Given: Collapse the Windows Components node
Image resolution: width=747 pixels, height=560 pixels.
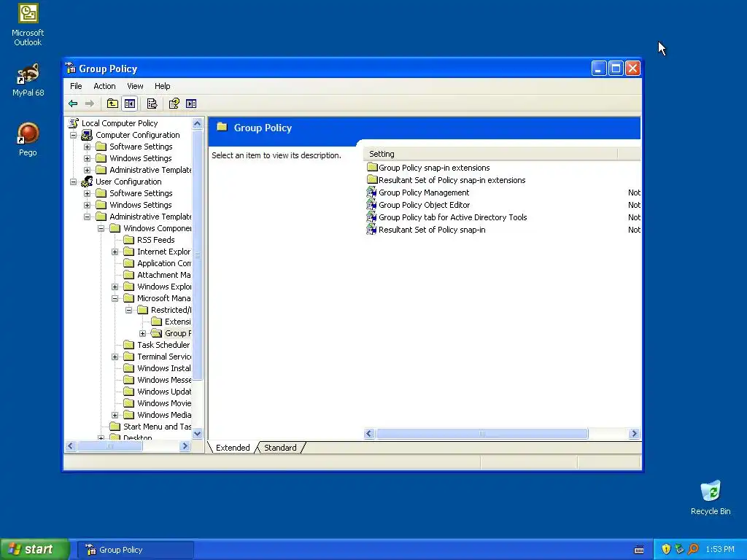Looking at the screenshot, I should [x=101, y=228].
